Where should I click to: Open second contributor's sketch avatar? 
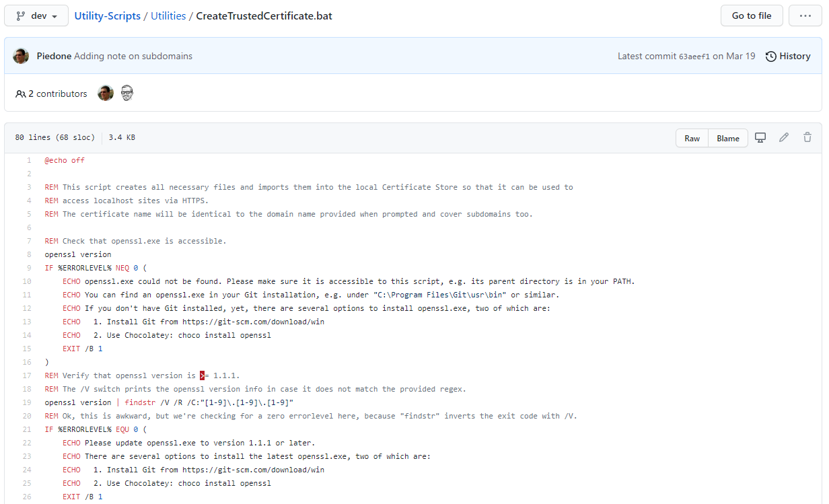point(127,94)
